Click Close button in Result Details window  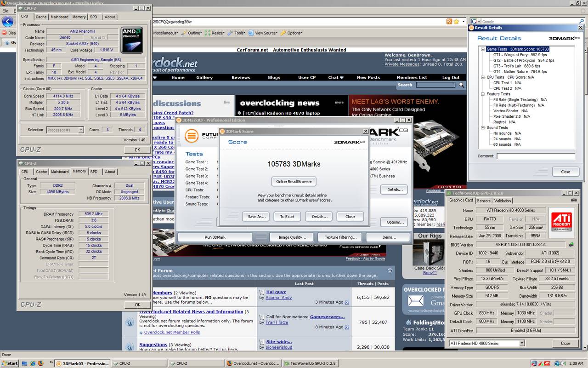565,172
